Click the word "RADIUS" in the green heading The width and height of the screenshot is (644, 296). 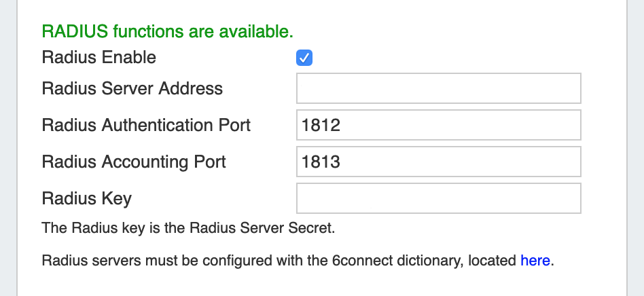click(75, 31)
